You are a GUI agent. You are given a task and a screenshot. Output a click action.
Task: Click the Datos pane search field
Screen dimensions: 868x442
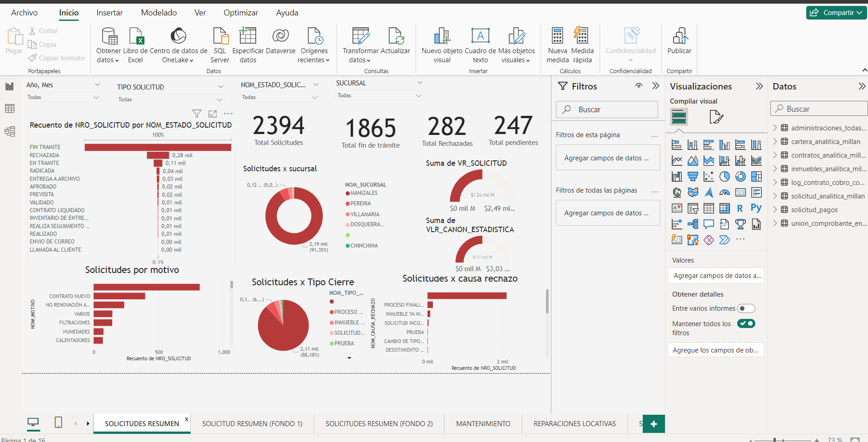pos(819,109)
